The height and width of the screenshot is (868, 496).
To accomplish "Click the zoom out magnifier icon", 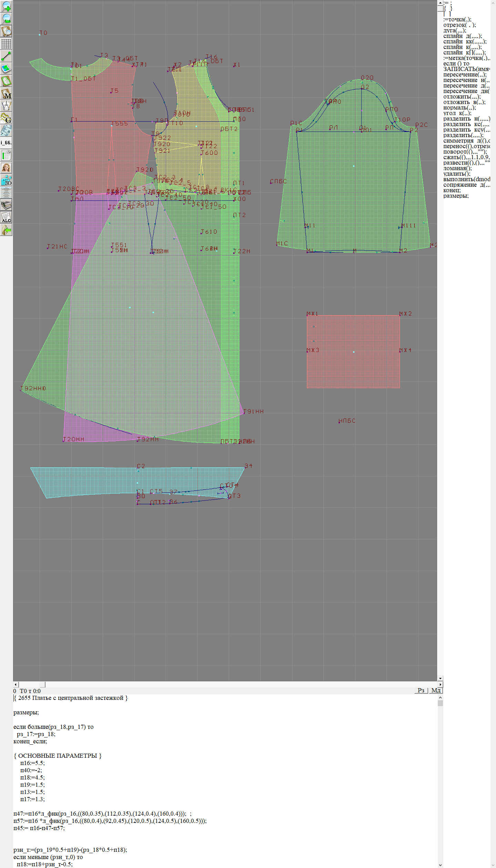I will point(6,19).
